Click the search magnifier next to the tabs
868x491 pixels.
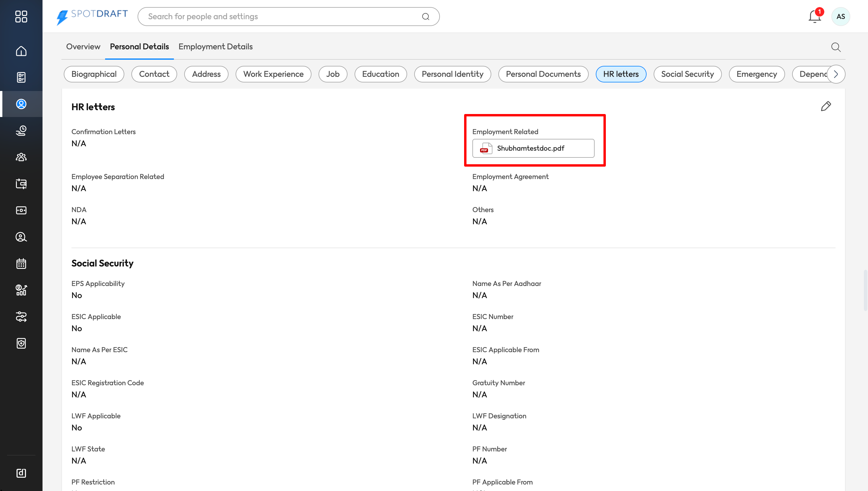pos(836,47)
